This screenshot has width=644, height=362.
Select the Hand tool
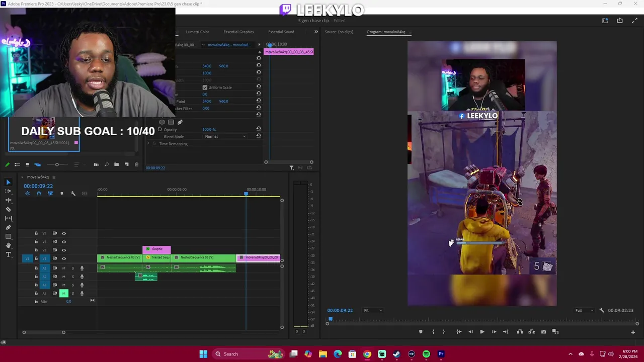[x=8, y=245]
